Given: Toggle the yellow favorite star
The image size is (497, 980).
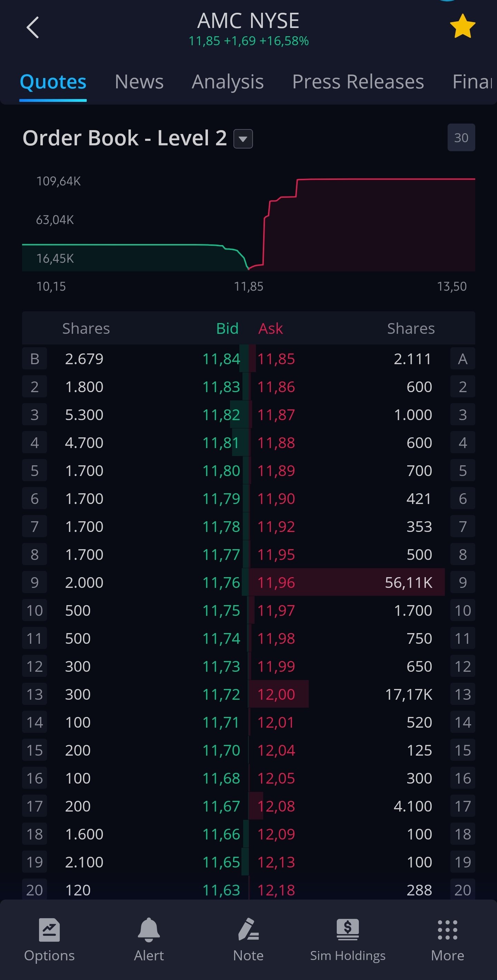Looking at the screenshot, I should pyautogui.click(x=462, y=26).
